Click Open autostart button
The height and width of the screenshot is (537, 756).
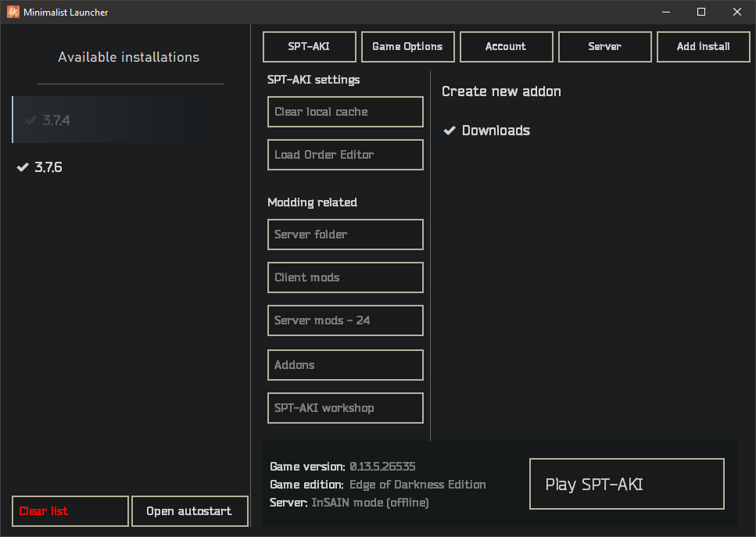click(189, 511)
